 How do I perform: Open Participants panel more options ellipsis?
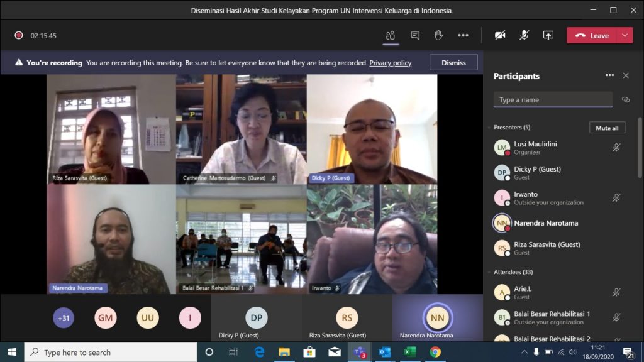pyautogui.click(x=609, y=75)
